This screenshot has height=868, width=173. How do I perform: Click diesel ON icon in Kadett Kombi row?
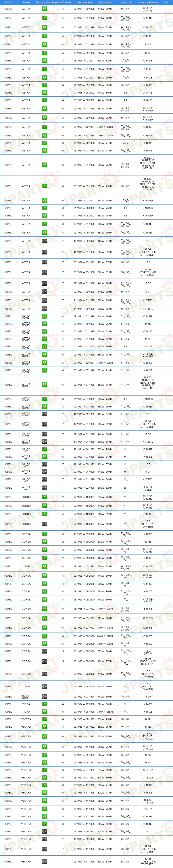tap(44, 696)
